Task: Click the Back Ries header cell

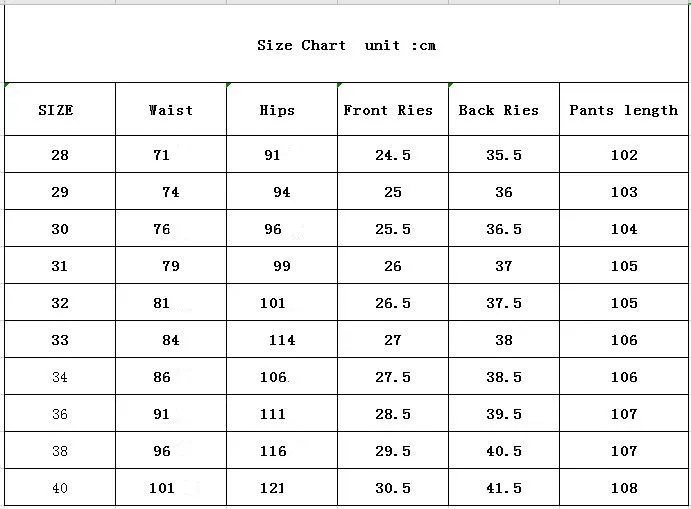Action: pyautogui.click(x=504, y=109)
